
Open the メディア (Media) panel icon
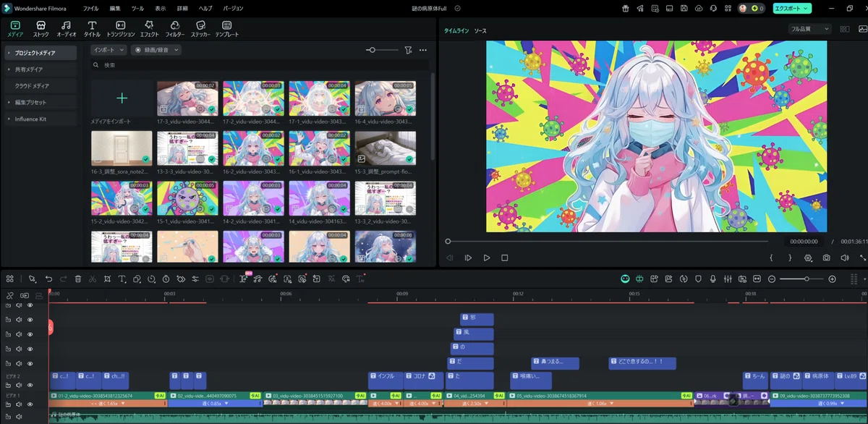coord(15,29)
